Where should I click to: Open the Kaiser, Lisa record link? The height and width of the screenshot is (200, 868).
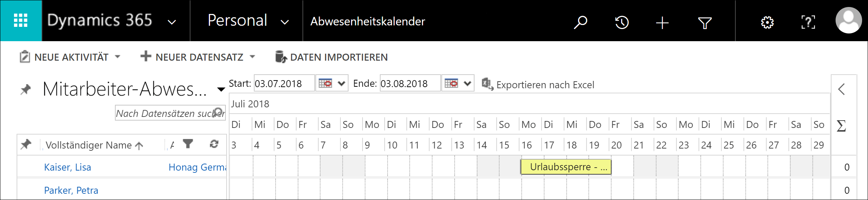point(67,167)
